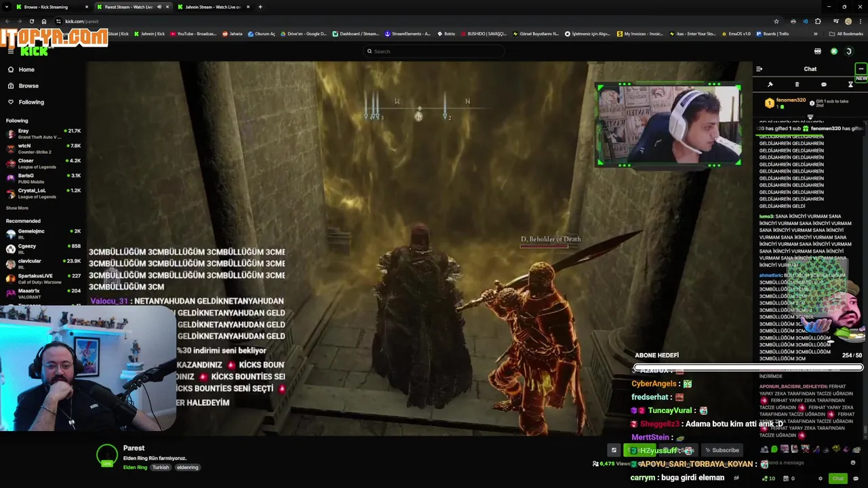The height and width of the screenshot is (488, 868).
Task: Click the Subscribe button below the stream
Action: pos(722,450)
